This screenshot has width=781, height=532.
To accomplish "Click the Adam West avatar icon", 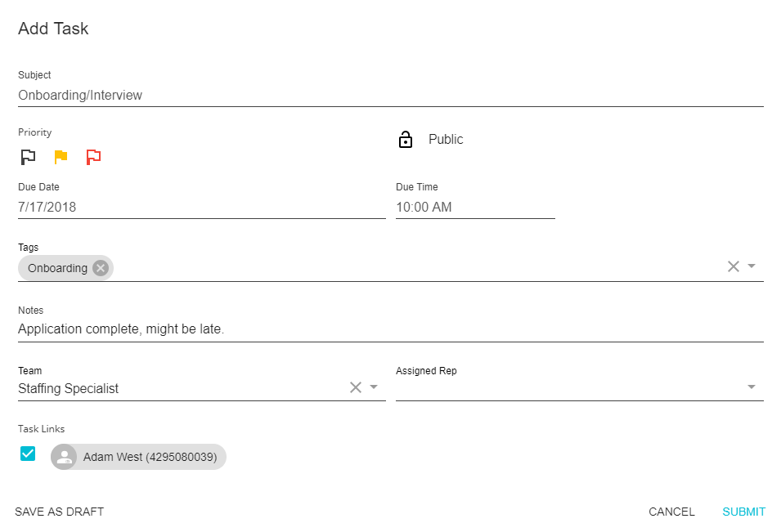I will point(64,457).
